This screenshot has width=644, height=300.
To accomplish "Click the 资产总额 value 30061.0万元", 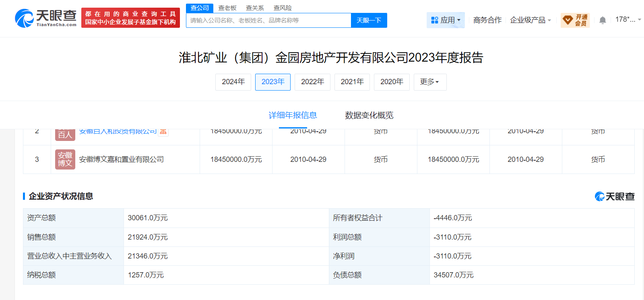I will point(148,218).
